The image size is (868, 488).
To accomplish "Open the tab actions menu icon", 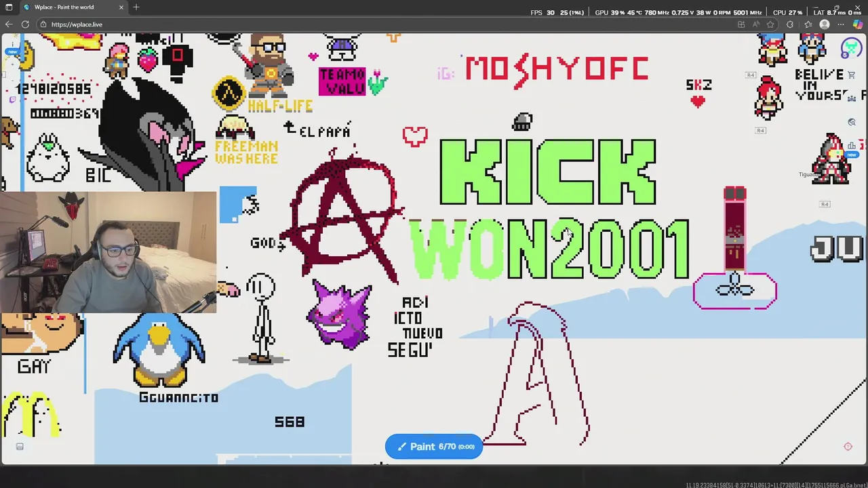I will (x=9, y=7).
